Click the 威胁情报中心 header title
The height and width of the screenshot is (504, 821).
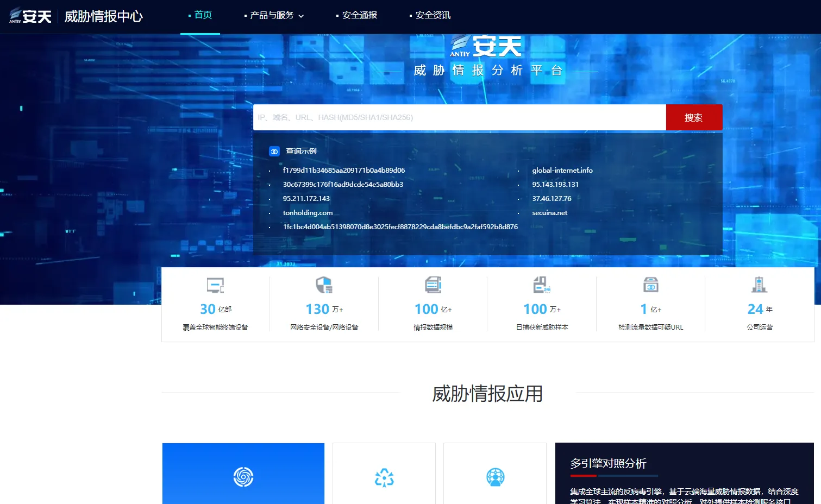tap(104, 16)
